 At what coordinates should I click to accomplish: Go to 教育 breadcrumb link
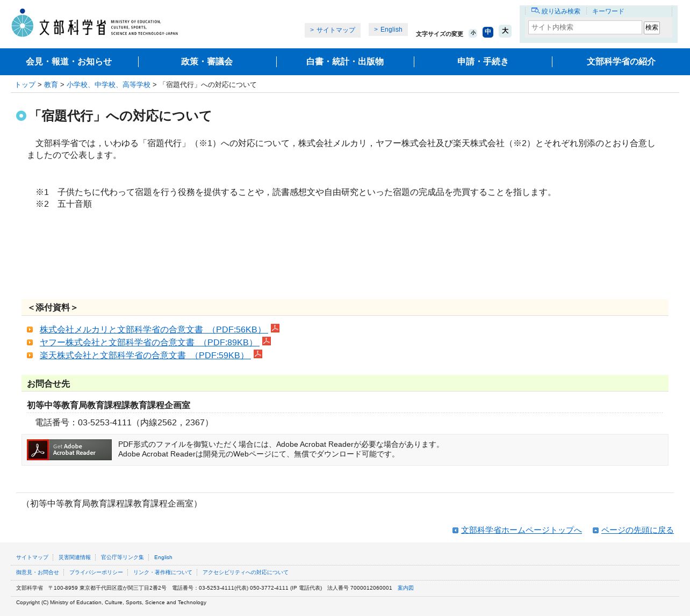click(51, 85)
